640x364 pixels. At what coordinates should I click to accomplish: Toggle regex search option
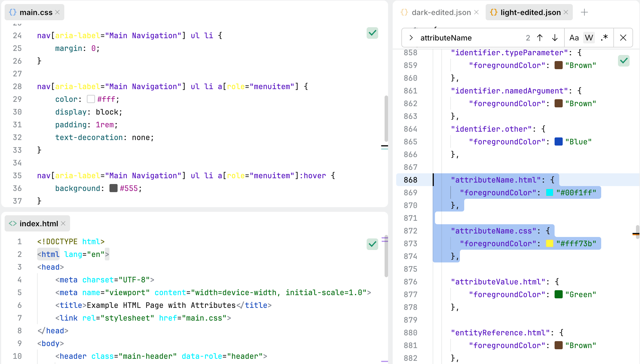pyautogui.click(x=604, y=38)
